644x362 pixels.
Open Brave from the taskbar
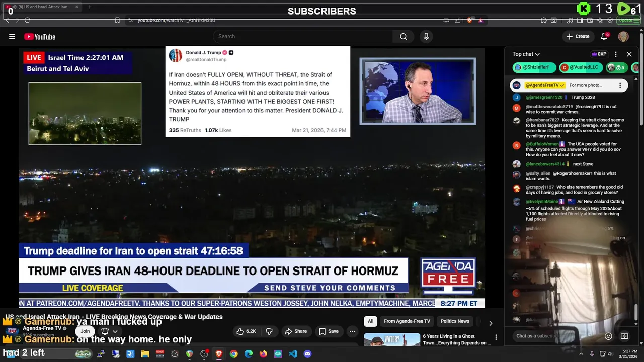pyautogui.click(x=219, y=354)
